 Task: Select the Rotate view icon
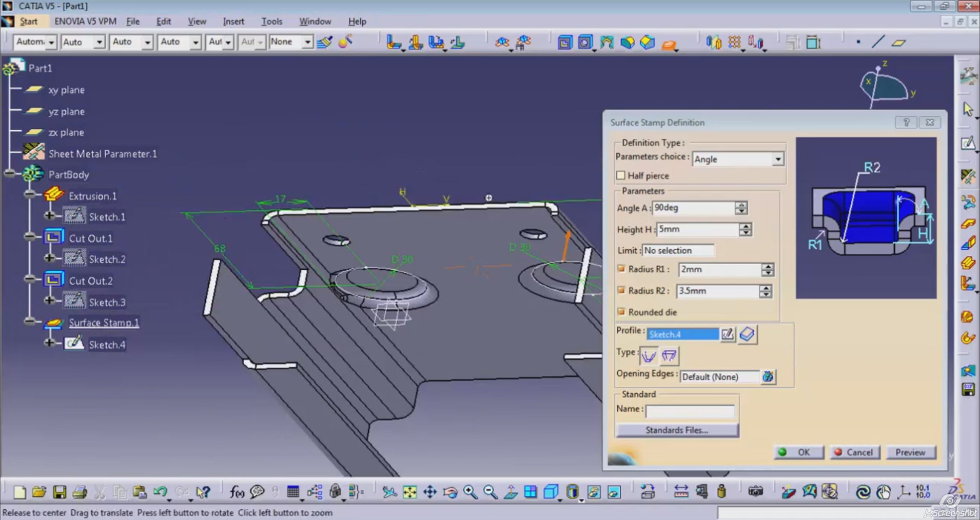(x=450, y=492)
